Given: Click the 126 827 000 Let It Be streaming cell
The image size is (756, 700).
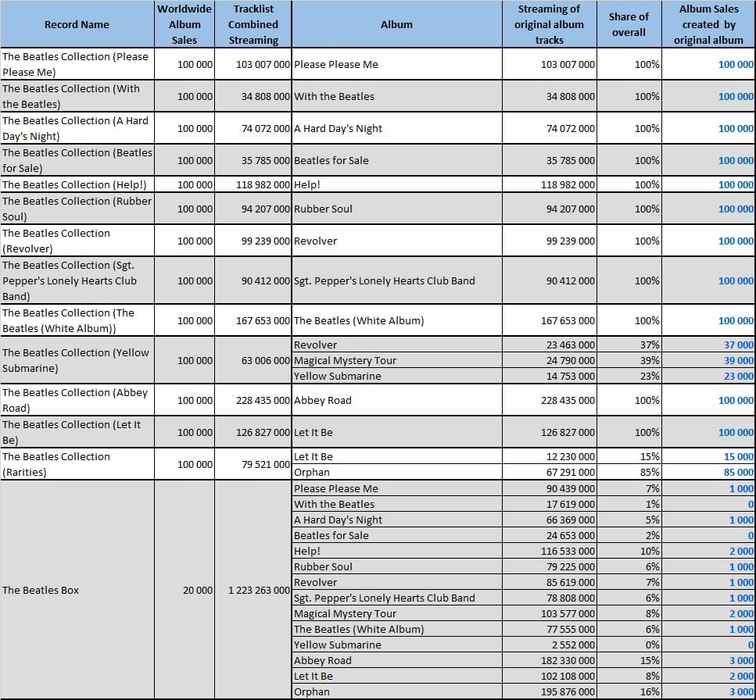Looking at the screenshot, I should pos(549,432).
